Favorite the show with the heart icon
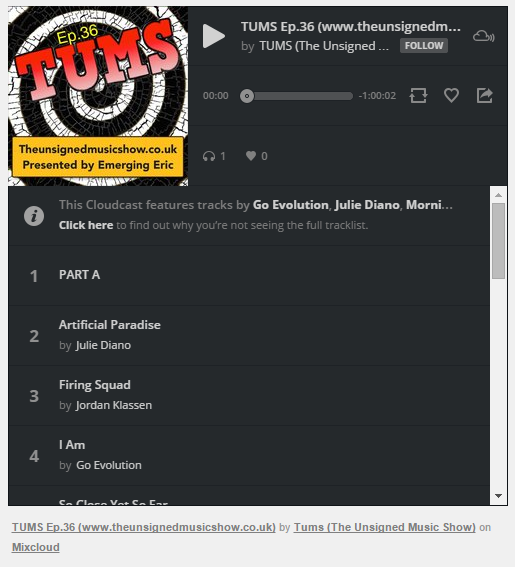This screenshot has height=567, width=515. (x=451, y=95)
